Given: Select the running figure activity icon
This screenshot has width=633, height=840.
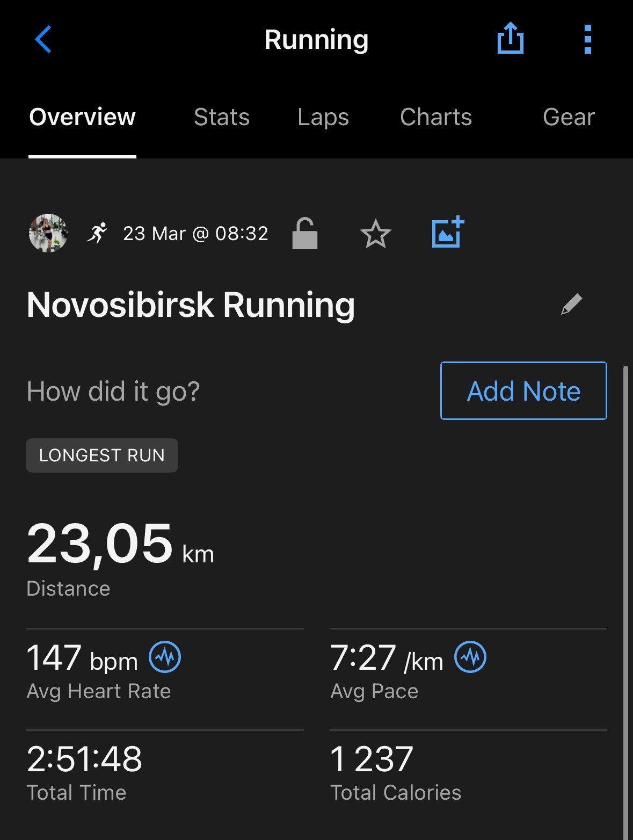Looking at the screenshot, I should [x=97, y=233].
